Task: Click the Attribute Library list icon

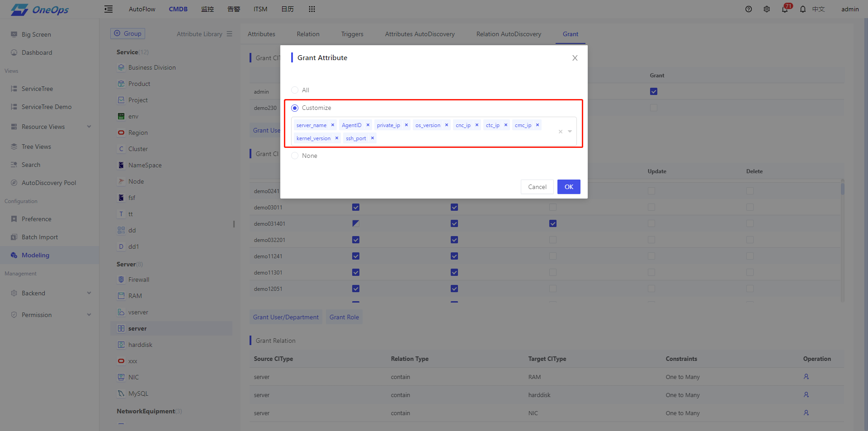Action: (x=229, y=34)
